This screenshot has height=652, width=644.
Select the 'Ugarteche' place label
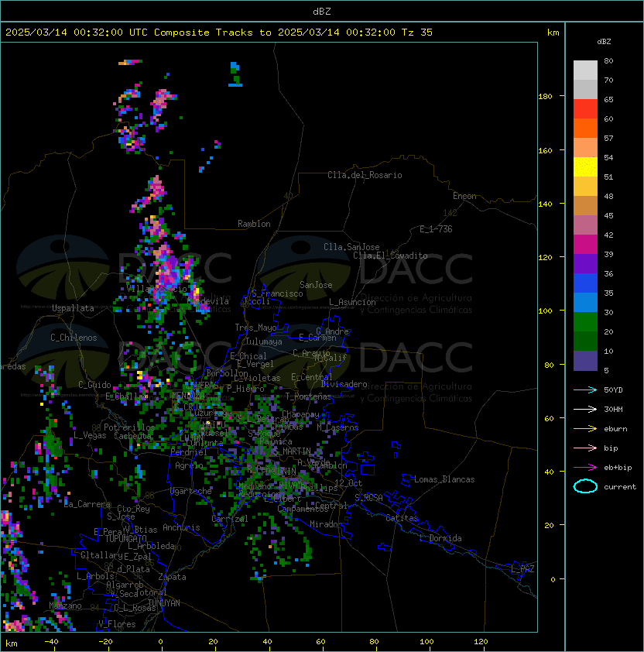tap(191, 491)
